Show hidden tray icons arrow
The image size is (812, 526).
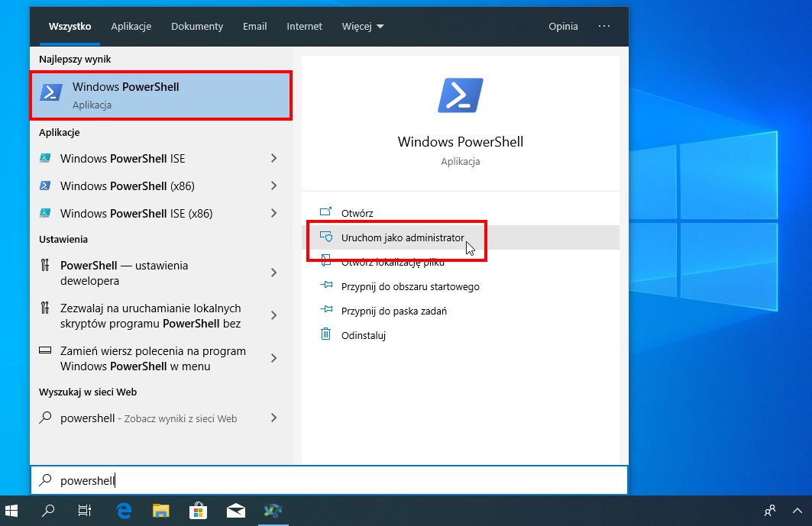tap(797, 511)
